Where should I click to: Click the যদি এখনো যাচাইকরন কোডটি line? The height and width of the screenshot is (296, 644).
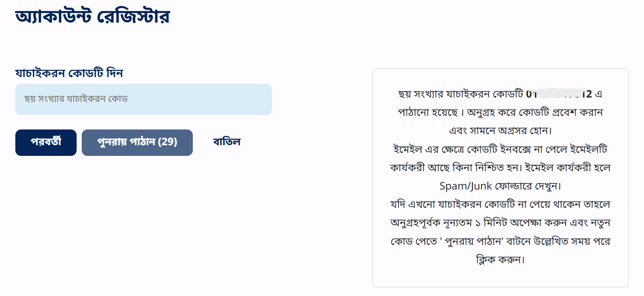(500, 204)
